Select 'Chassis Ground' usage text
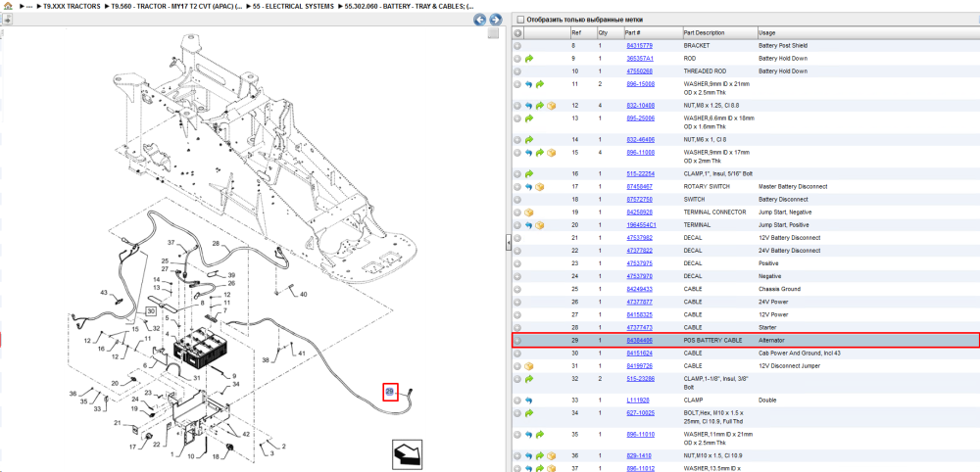This screenshot has width=980, height=472. point(779,289)
